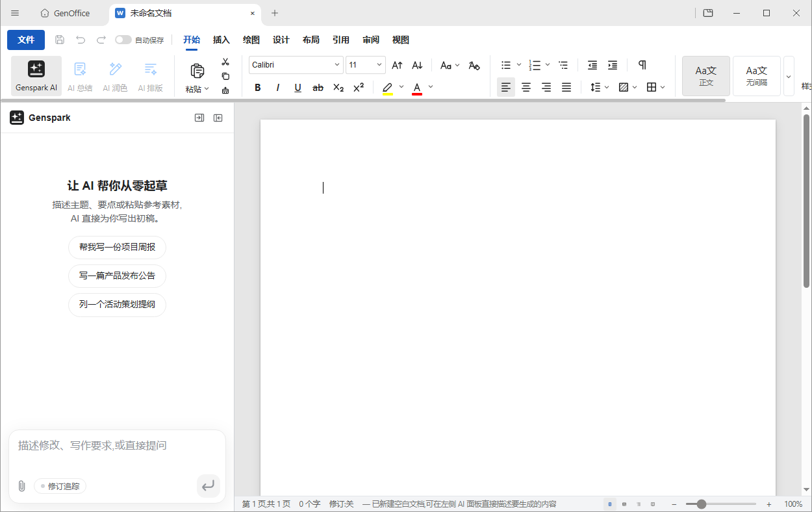The height and width of the screenshot is (512, 812).
Task: Toggle 修订追踪 track changes chip
Action: 60,486
